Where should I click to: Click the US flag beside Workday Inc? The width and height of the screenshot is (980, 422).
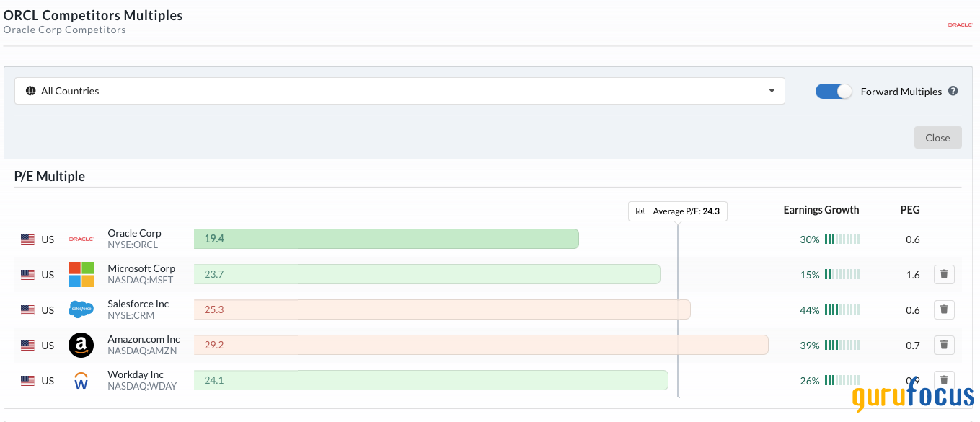point(27,381)
